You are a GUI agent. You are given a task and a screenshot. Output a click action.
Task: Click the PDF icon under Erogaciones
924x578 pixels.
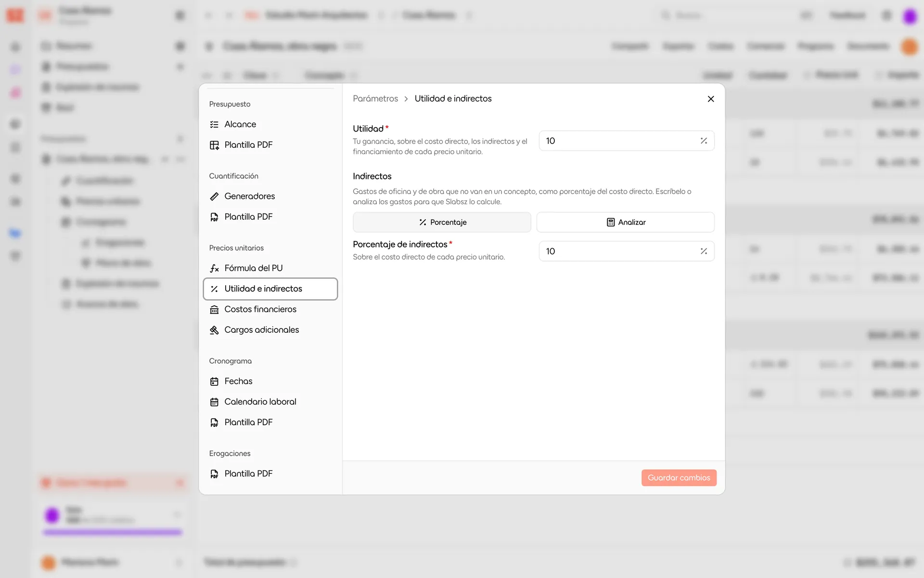(214, 474)
